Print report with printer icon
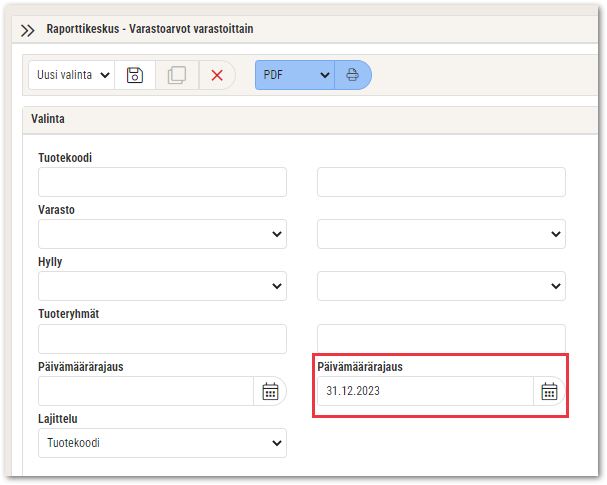The height and width of the screenshot is (485, 607). tap(352, 75)
